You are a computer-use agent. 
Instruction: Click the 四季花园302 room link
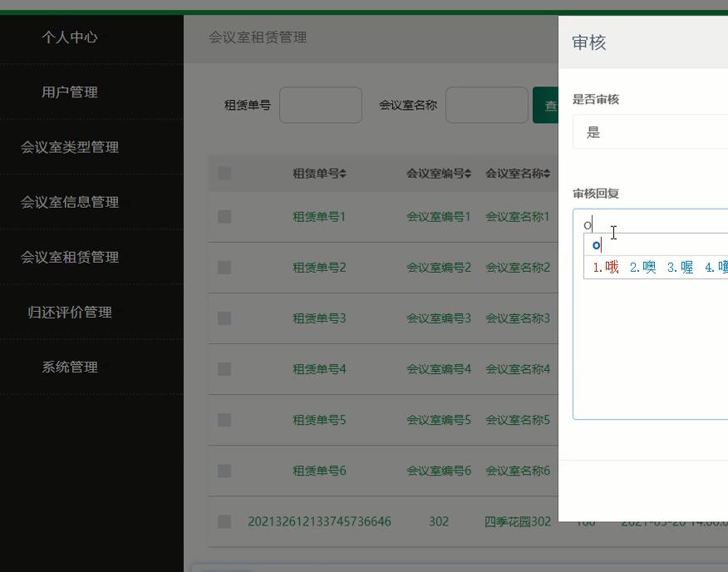516,521
